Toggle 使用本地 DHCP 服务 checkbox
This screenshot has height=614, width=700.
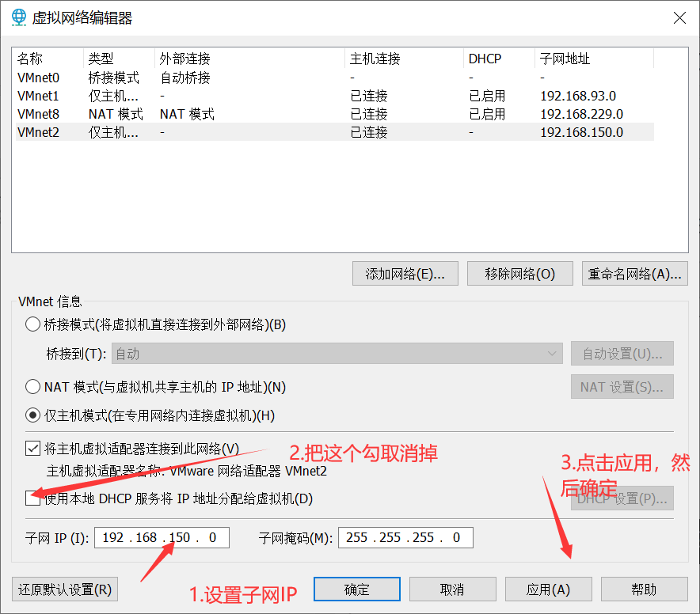[x=32, y=498]
